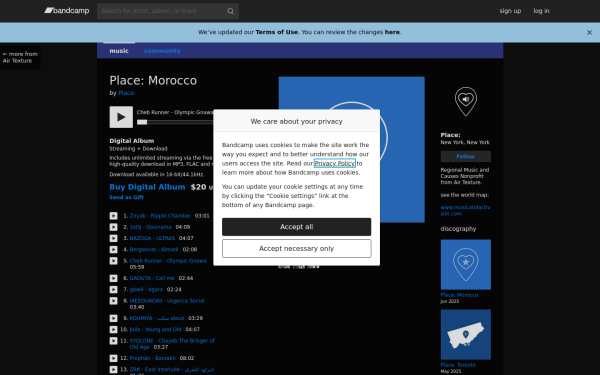The image size is (600, 375).
Task: Play track 4 Bergsonist - Almadi
Action: (114, 249)
